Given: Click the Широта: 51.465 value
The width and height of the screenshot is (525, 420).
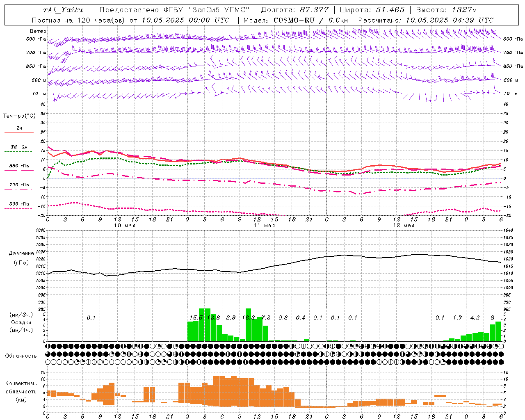Looking at the screenshot, I should (372, 10).
